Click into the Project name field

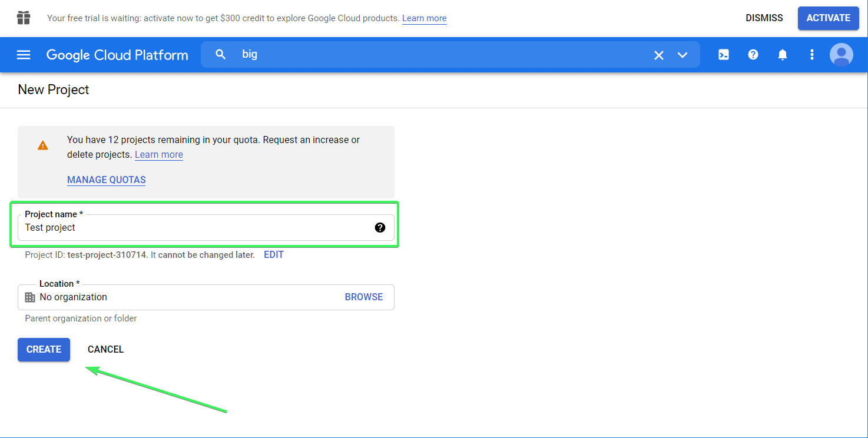coord(206,227)
